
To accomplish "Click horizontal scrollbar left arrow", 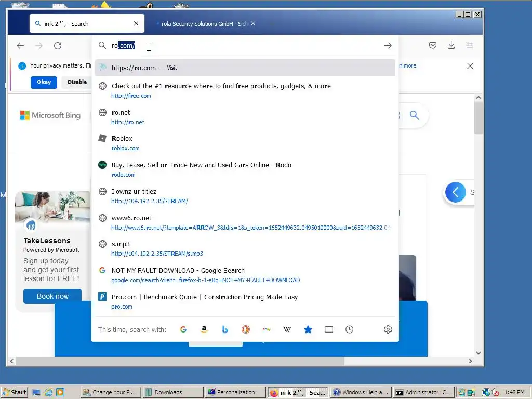I will click(12, 361).
